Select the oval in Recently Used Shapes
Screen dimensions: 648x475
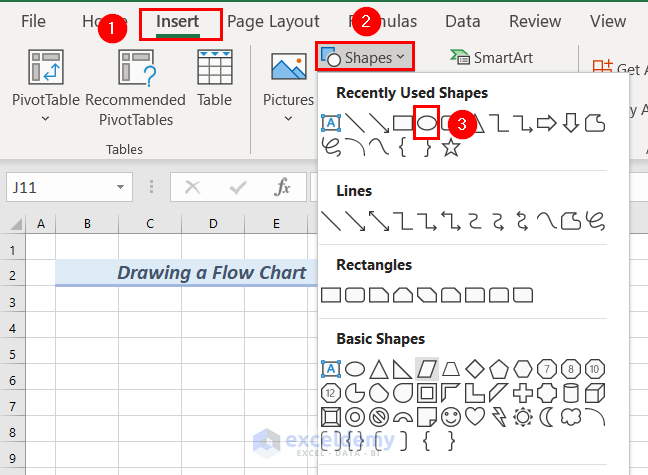[x=426, y=123]
